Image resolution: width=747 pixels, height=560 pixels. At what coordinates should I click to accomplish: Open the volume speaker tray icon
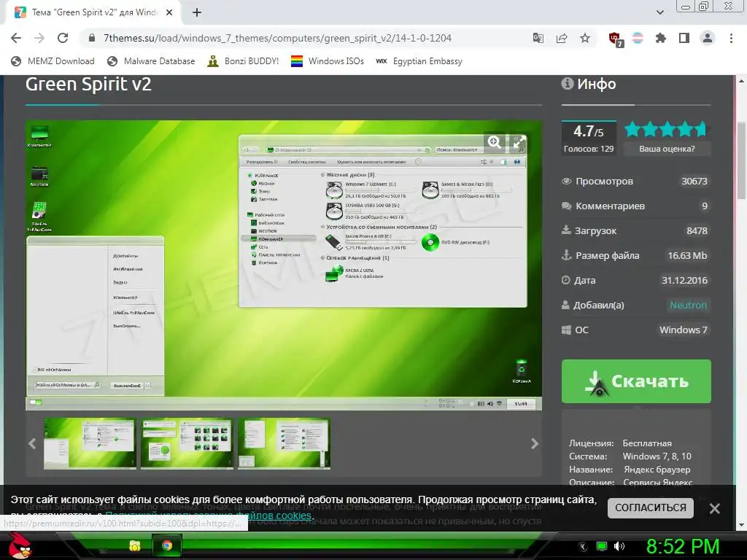(x=619, y=547)
